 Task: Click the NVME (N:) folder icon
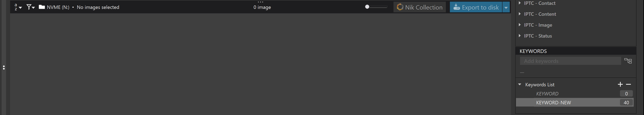pos(42,7)
